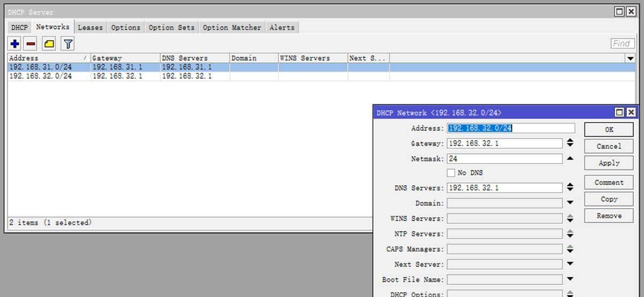644x297 pixels.
Task: Open the Option Sets tab
Action: click(171, 27)
